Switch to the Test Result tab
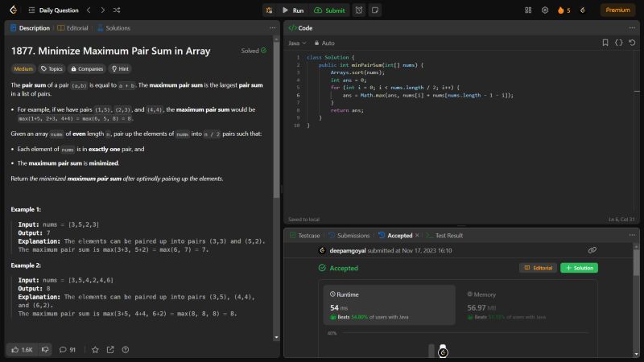The height and width of the screenshot is (362, 644). 444,236
